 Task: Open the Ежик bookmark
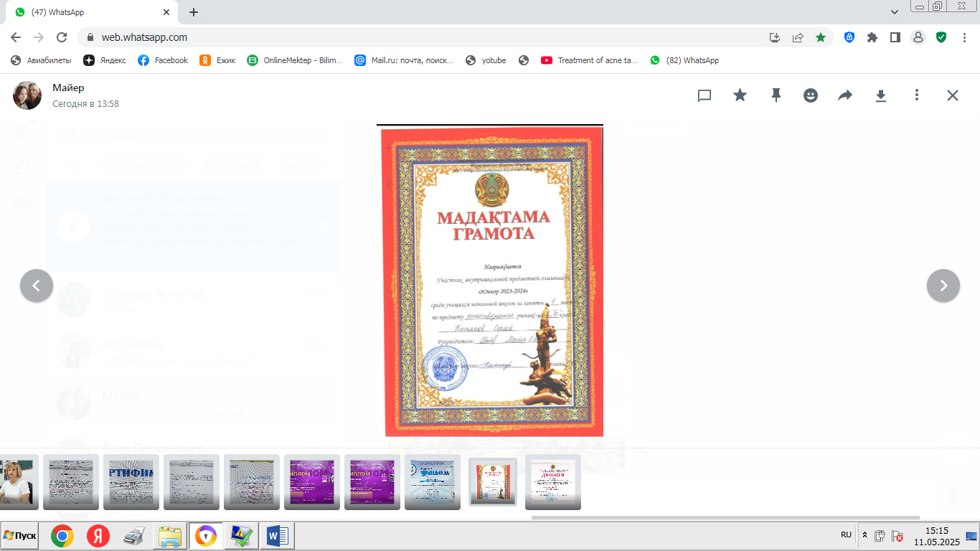pyautogui.click(x=217, y=60)
